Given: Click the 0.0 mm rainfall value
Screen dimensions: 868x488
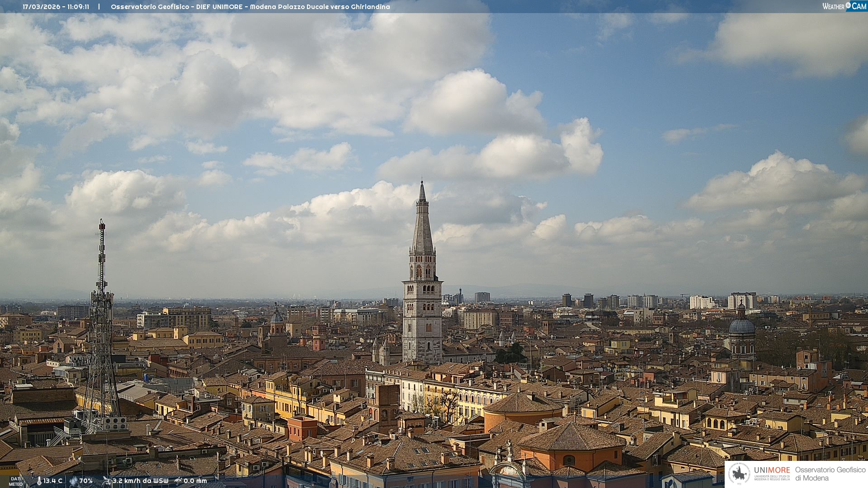Looking at the screenshot, I should [x=195, y=481].
